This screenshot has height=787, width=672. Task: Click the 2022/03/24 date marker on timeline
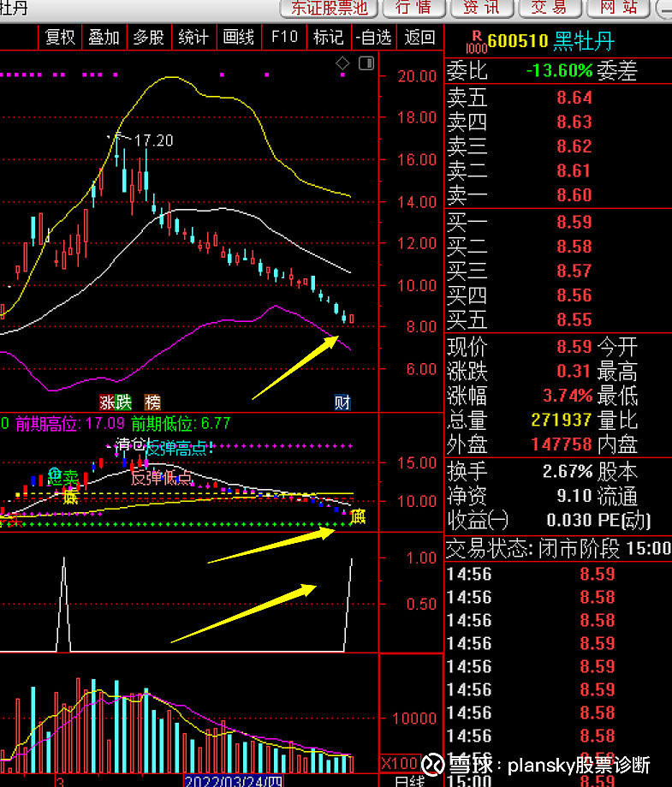pyautogui.click(x=234, y=781)
